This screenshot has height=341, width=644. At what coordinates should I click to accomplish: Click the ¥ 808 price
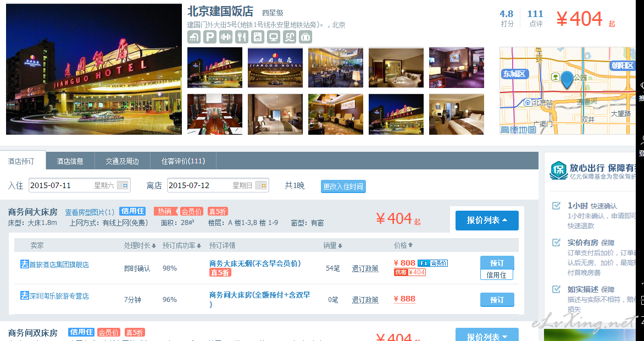[404, 263]
